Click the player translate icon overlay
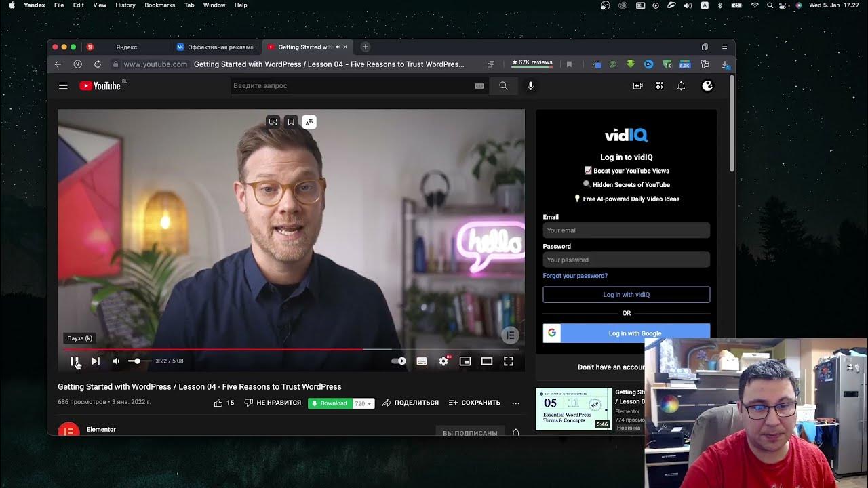The height and width of the screenshot is (488, 868). (x=309, y=122)
